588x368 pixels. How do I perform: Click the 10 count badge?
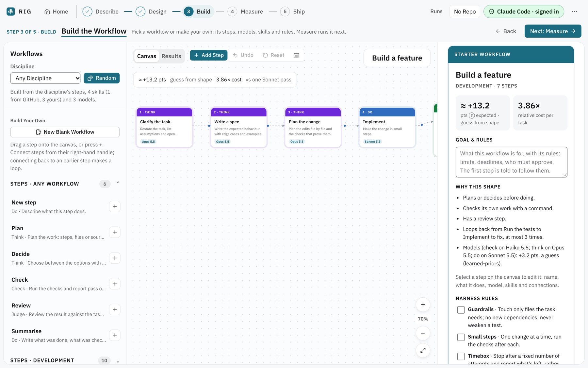tap(104, 360)
